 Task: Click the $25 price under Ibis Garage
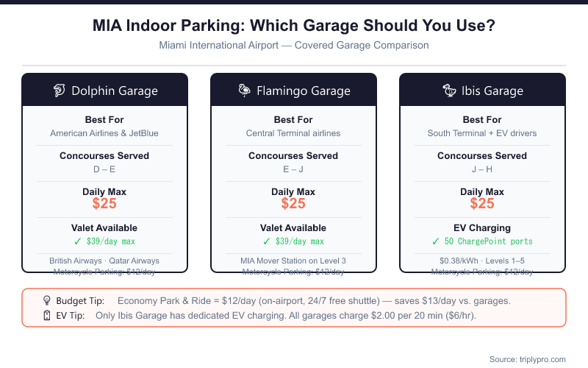[x=482, y=204]
